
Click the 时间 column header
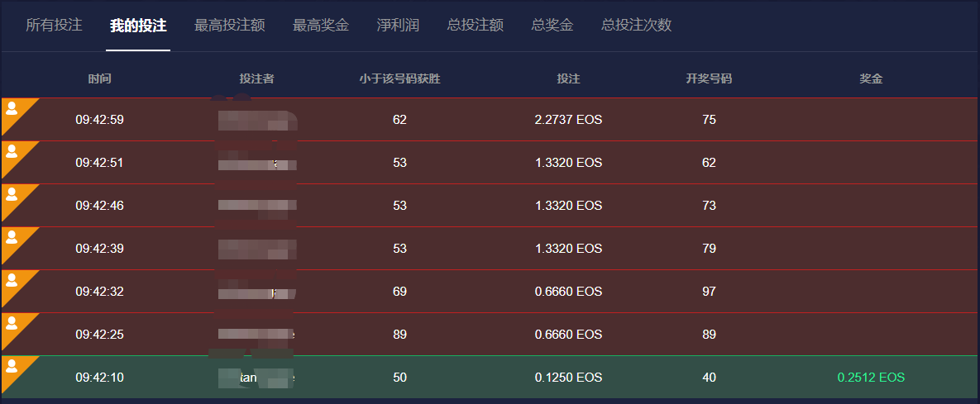[99, 78]
